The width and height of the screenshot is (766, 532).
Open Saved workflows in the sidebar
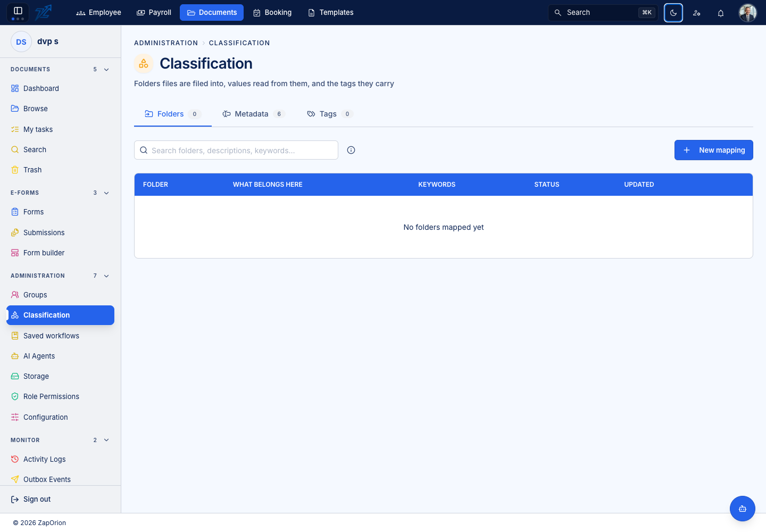coord(60,336)
